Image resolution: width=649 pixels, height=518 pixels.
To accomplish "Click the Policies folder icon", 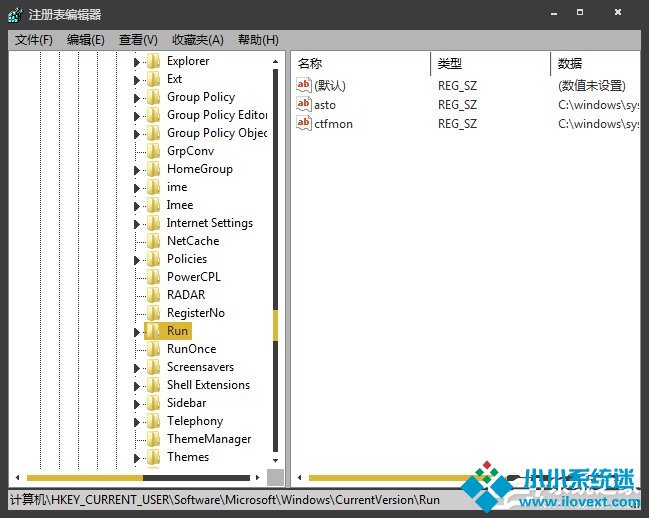I will pyautogui.click(x=154, y=259).
